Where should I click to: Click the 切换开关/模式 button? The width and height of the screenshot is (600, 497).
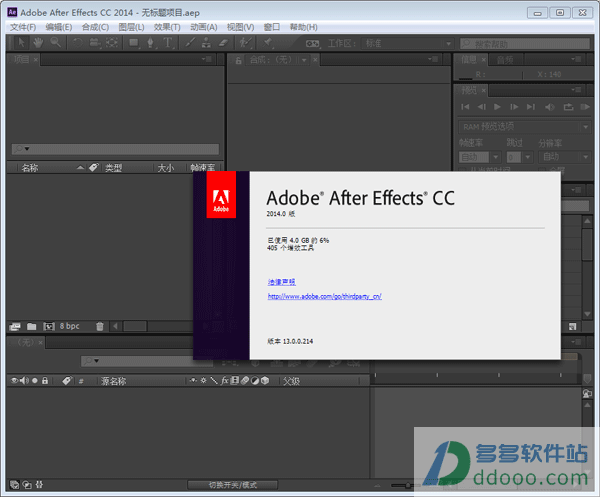point(233,485)
